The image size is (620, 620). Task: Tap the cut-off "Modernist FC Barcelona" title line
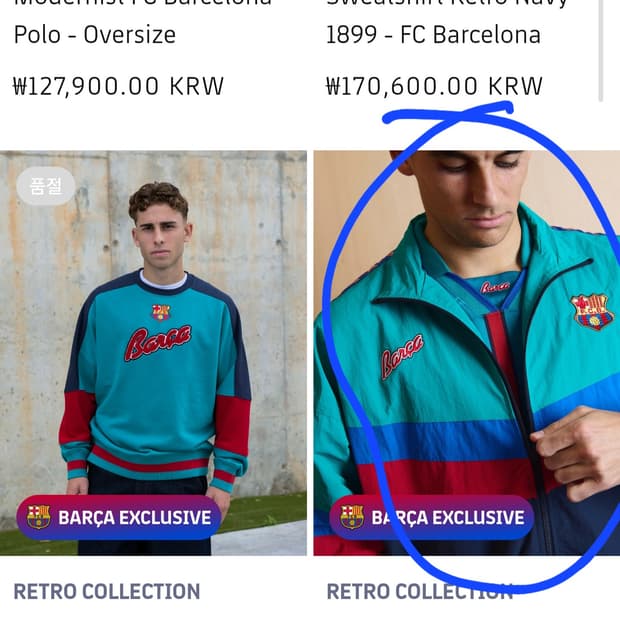(x=142, y=4)
